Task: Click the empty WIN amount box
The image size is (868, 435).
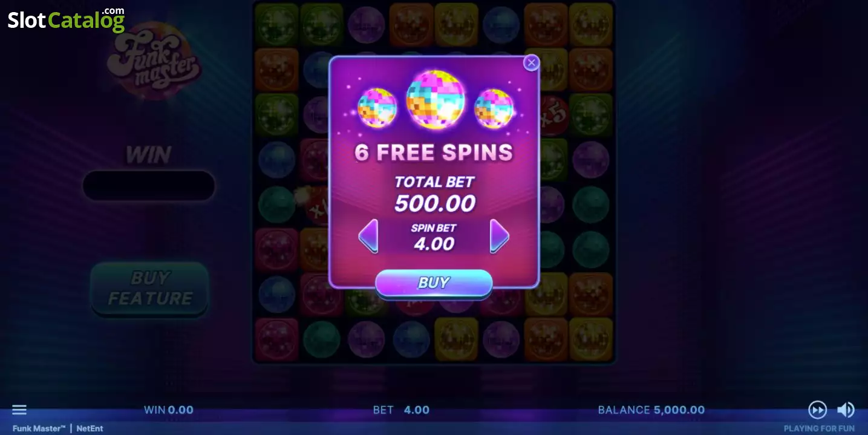Action: click(x=149, y=186)
